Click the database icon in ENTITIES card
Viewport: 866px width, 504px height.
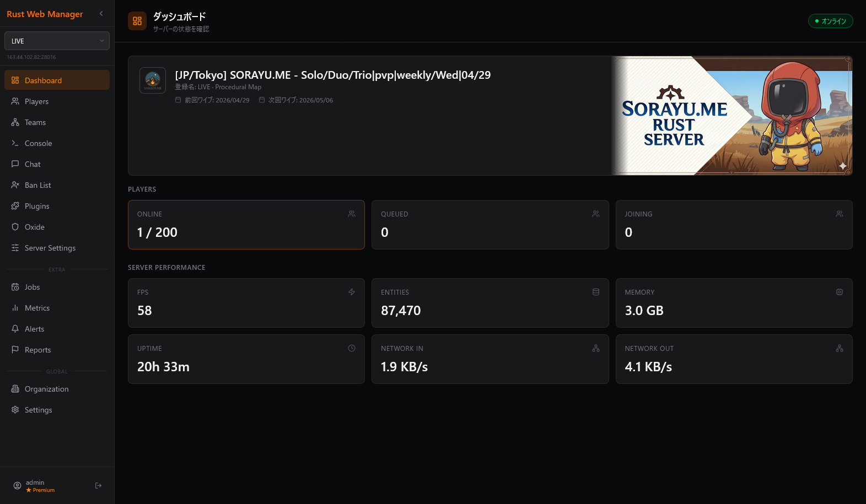596,292
